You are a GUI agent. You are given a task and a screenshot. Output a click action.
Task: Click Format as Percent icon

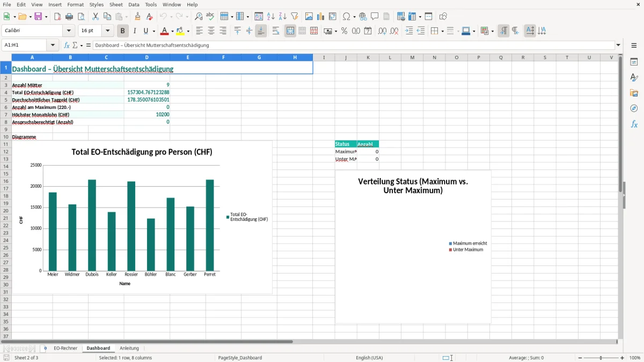tap(345, 31)
